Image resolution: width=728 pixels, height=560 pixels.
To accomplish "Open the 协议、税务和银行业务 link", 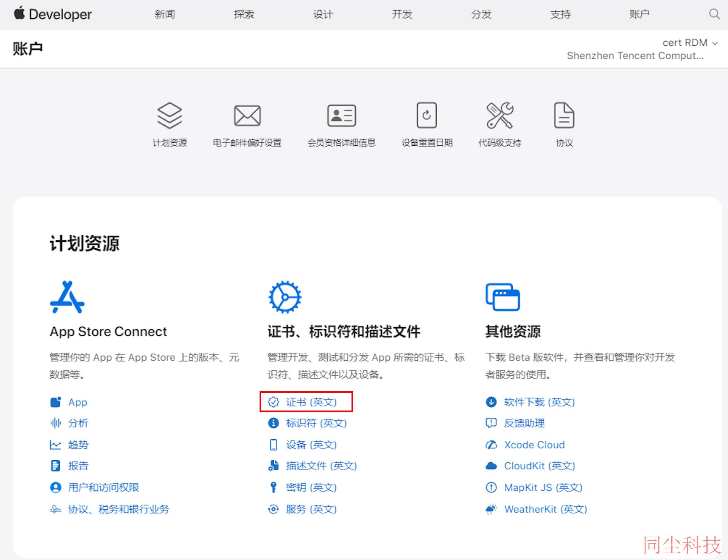I will click(x=119, y=509).
